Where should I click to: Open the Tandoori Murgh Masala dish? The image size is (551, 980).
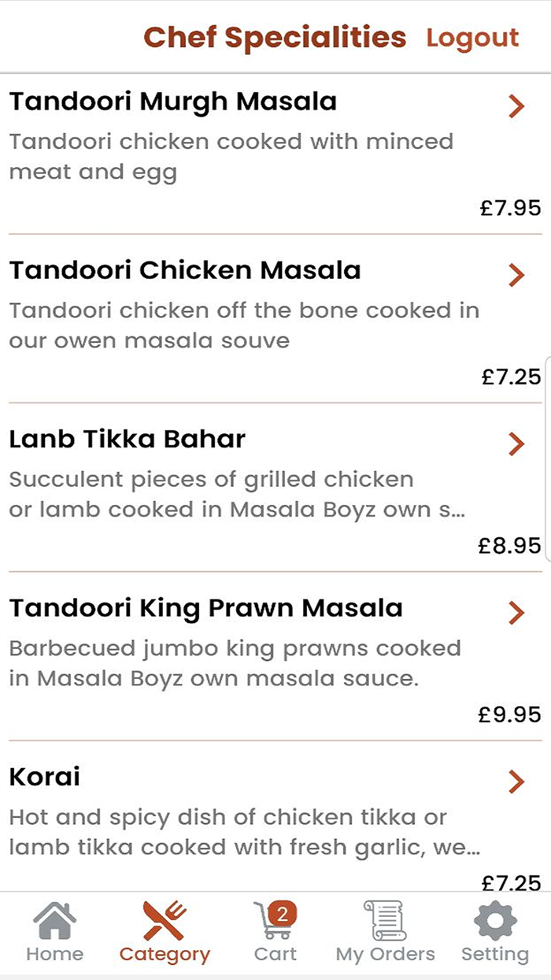(x=173, y=101)
